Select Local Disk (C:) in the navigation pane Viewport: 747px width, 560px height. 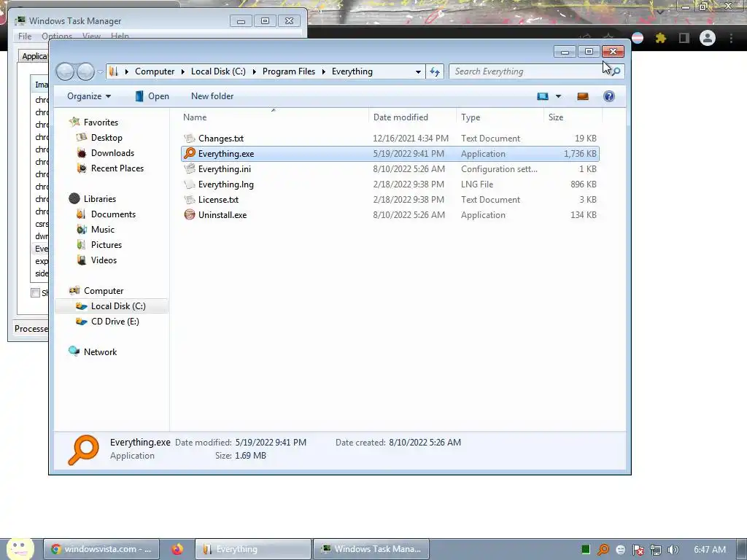(112, 306)
